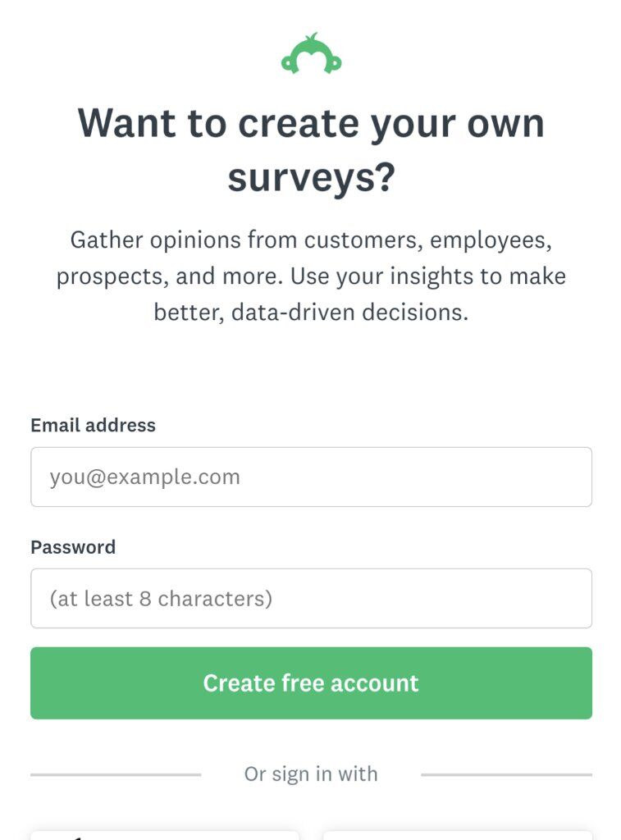Viewport: 621px width, 840px height.
Task: Click the divider line left of Or sign in with
Action: tap(116, 774)
